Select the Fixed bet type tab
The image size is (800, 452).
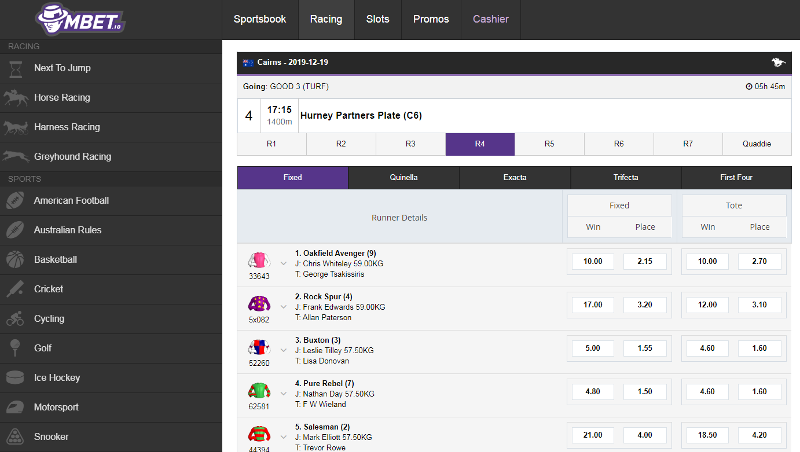[x=293, y=178]
